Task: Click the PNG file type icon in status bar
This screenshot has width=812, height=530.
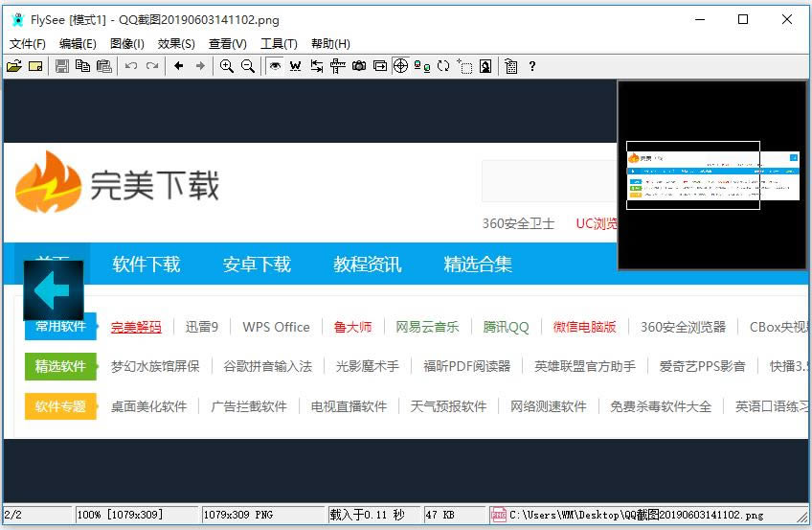Action: pos(499,515)
